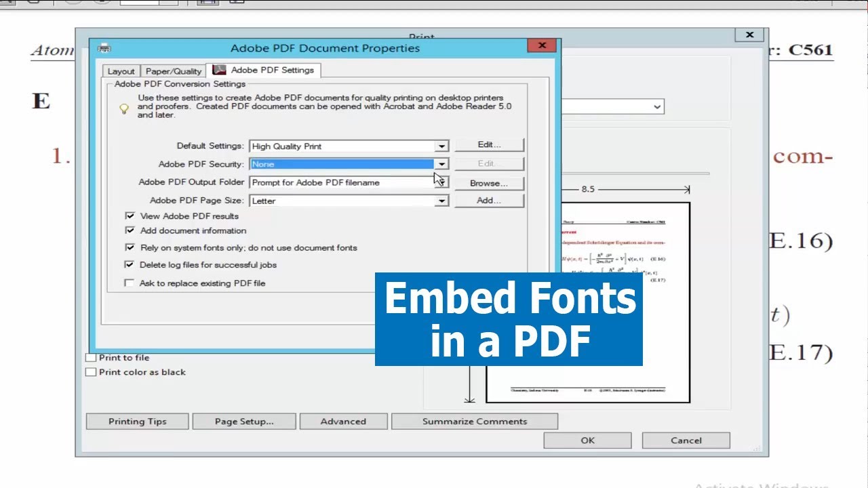
Task: Uncheck View Adobe PDF results
Action: point(130,216)
